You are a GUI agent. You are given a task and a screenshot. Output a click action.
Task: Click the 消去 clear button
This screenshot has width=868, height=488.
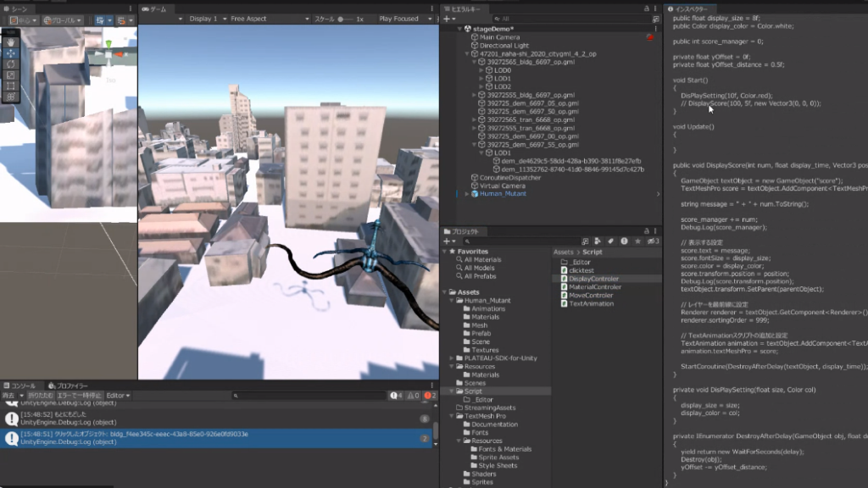[8, 396]
